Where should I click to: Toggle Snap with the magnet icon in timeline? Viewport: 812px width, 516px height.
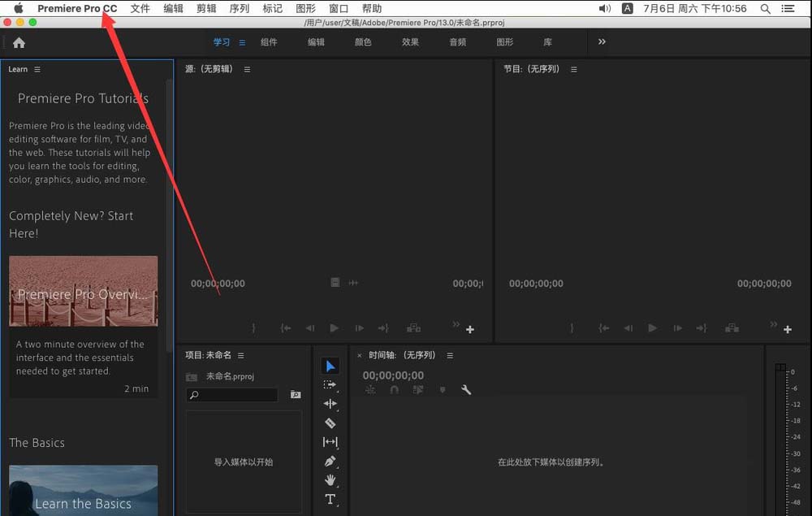point(394,389)
